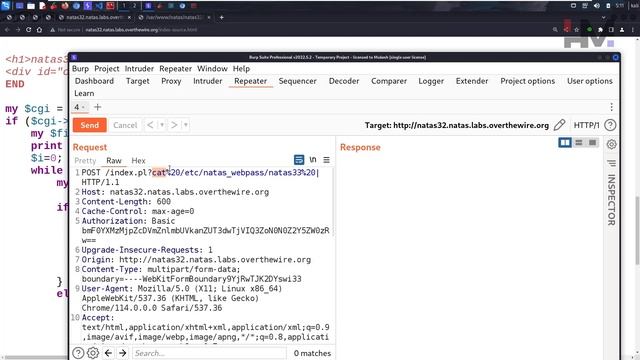This screenshot has height=360, width=640.
Task: Switch to the Comparer tab
Action: point(389,81)
